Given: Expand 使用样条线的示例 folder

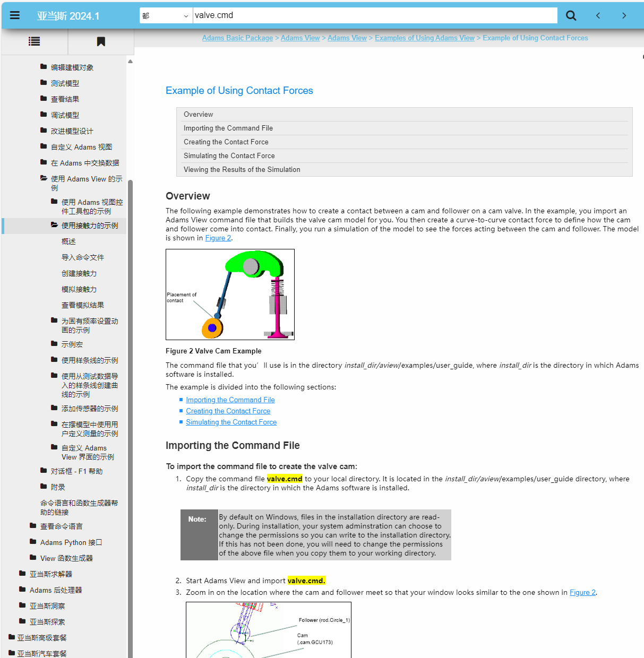Looking at the screenshot, I should (54, 360).
